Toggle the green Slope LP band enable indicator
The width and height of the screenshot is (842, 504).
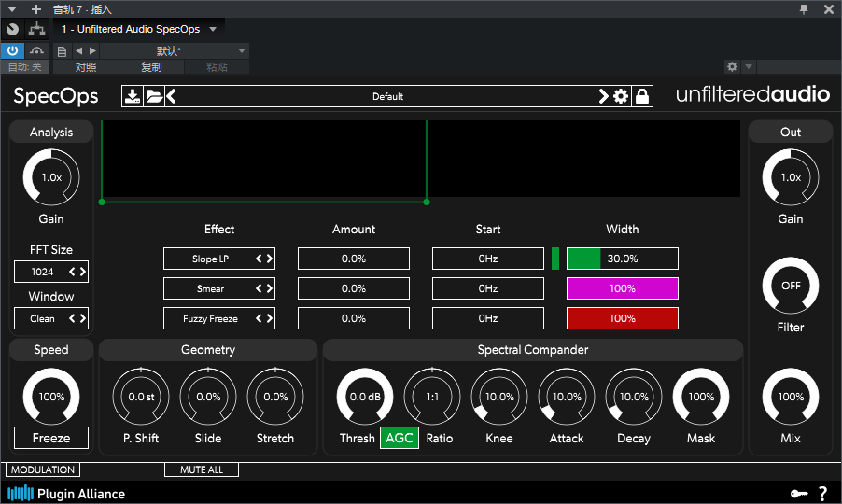pos(555,259)
